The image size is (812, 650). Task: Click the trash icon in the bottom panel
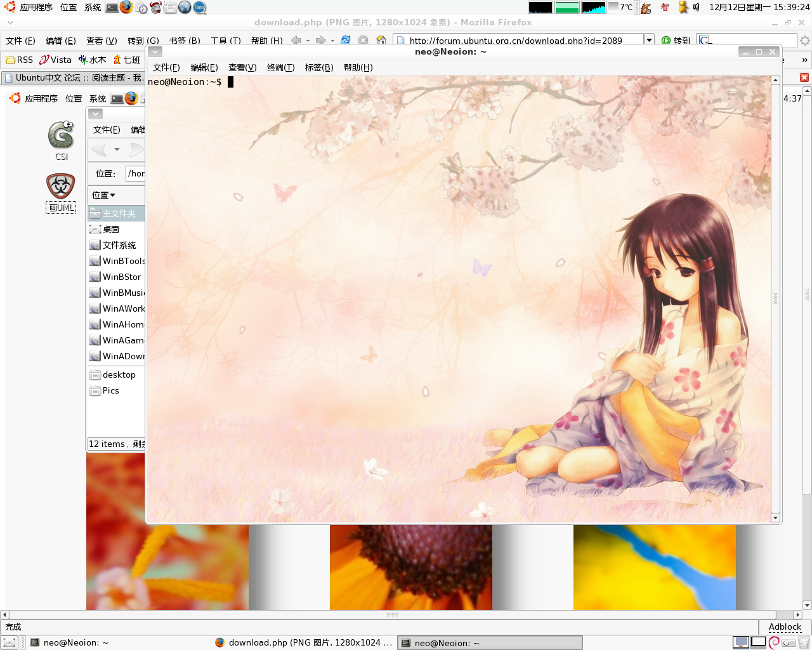coord(804,642)
